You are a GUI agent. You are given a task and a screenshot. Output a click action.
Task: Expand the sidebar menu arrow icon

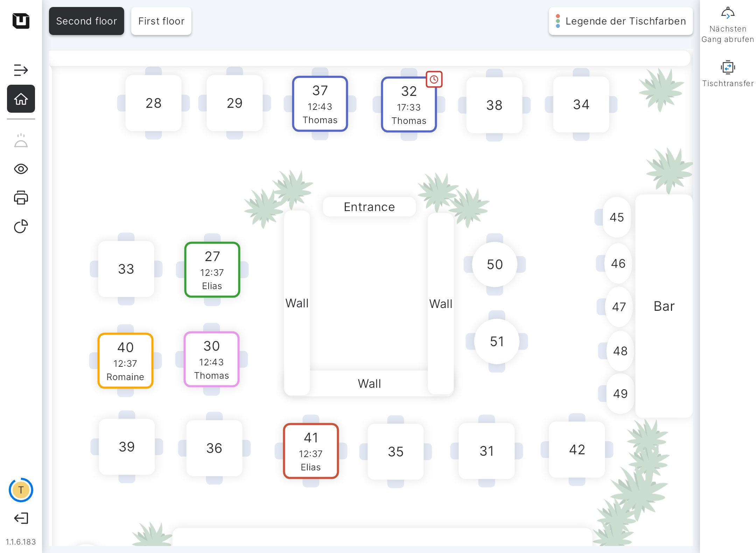[21, 70]
